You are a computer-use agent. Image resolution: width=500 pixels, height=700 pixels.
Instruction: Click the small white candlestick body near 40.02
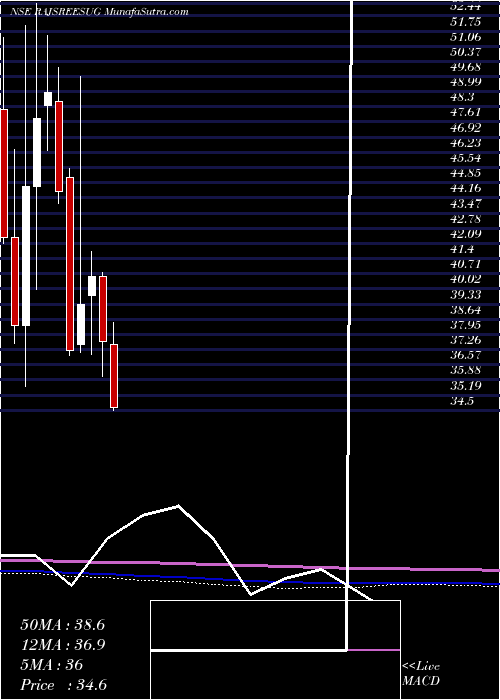(x=92, y=286)
